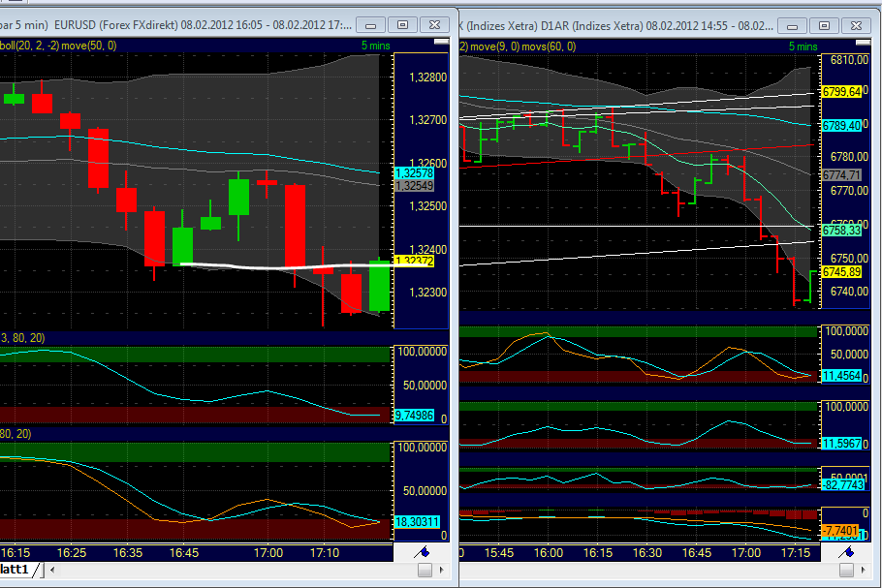Restore the DAX Indizes Xetra chart window

pos(823,26)
